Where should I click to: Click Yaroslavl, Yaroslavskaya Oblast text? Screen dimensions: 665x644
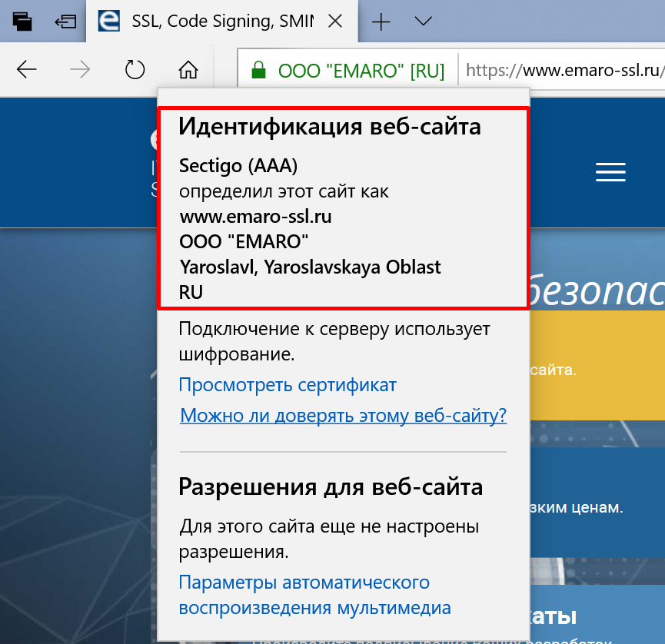(x=311, y=267)
